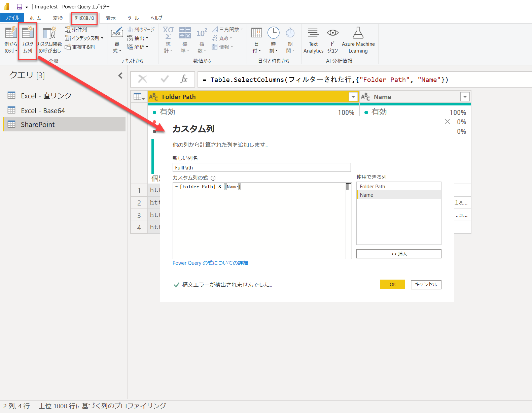Open Trigonometry (三角関数) menu
This screenshot has height=413, width=532.
click(x=227, y=30)
